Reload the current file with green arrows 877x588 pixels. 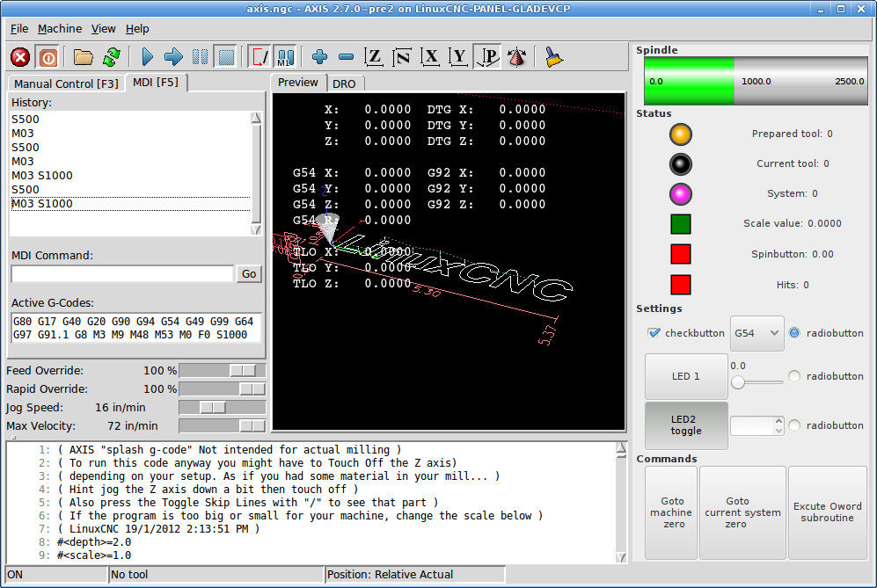pos(112,57)
